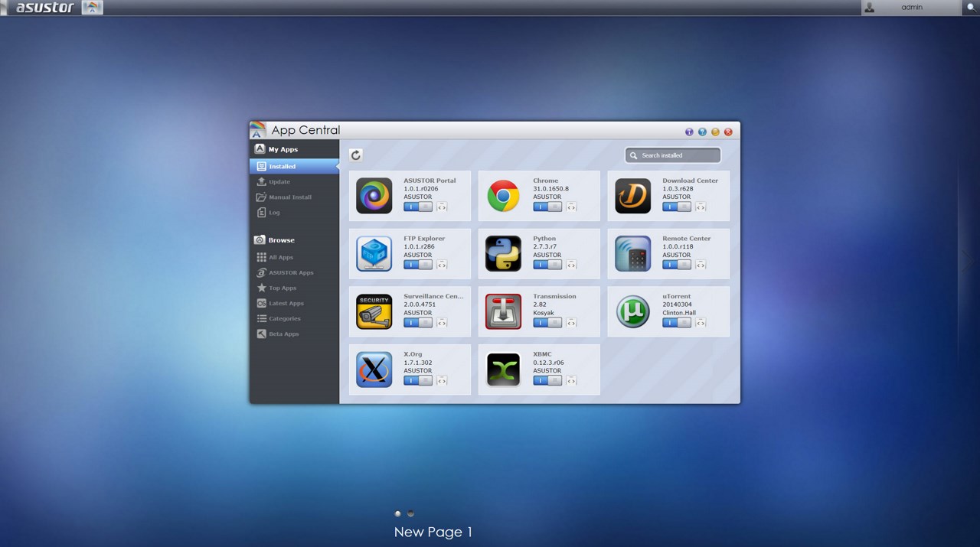Go to Manual Install in the sidebar
Image resolution: width=980 pixels, height=547 pixels.
(295, 197)
